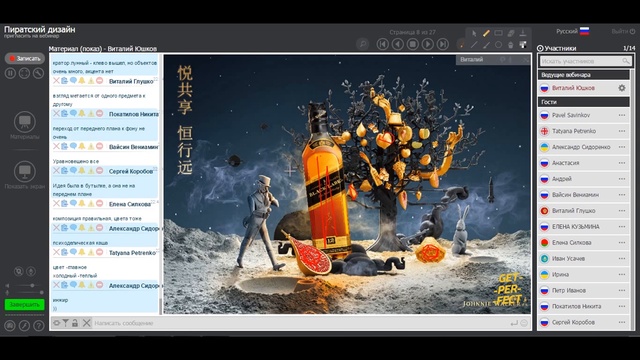Select the pointer arrow drawing tool
The width and height of the screenshot is (640, 360).
click(474, 33)
